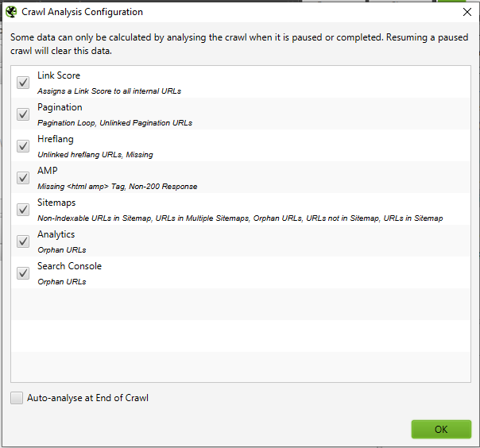Close the Crawl Analysis Configuration dialog
Image resolution: width=480 pixels, height=448 pixels.
click(x=466, y=12)
